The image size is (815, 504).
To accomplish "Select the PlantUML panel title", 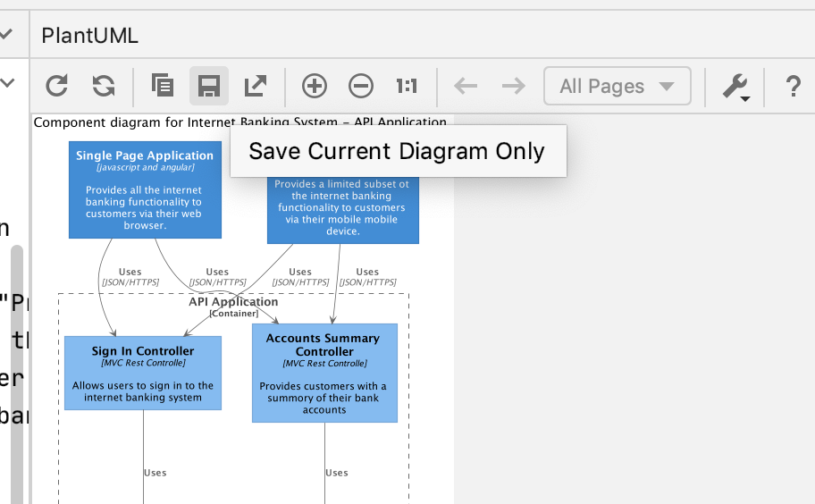I will [89, 36].
